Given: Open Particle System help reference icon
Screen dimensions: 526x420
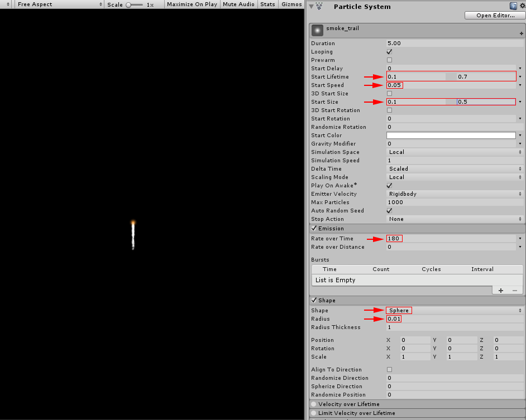Looking at the screenshot, I should (x=513, y=6).
